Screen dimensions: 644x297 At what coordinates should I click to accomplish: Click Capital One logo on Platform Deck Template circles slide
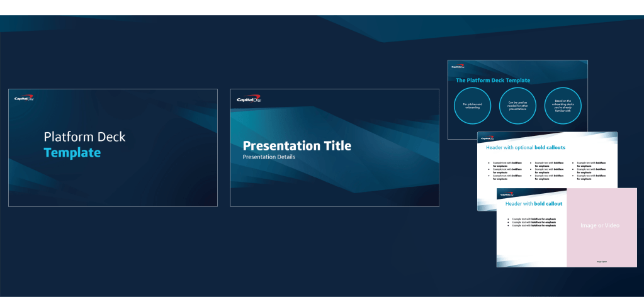[457, 65]
